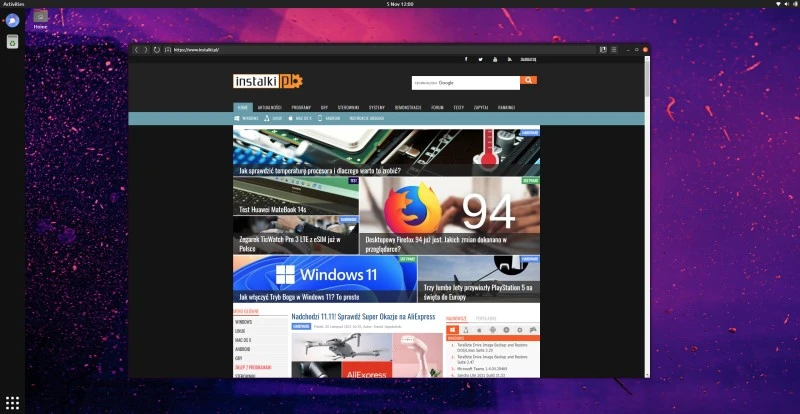This screenshot has width=800, height=414.
Task: Open the FORUM navigation item
Action: (x=437, y=108)
